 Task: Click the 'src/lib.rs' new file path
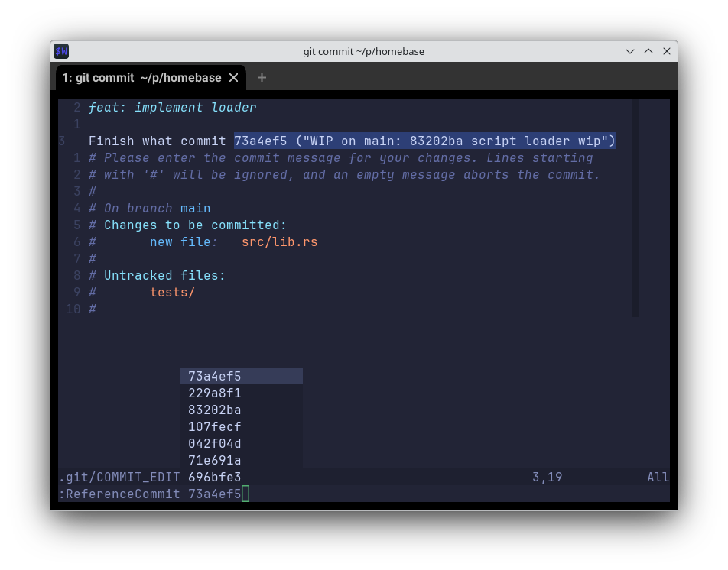pyautogui.click(x=280, y=242)
